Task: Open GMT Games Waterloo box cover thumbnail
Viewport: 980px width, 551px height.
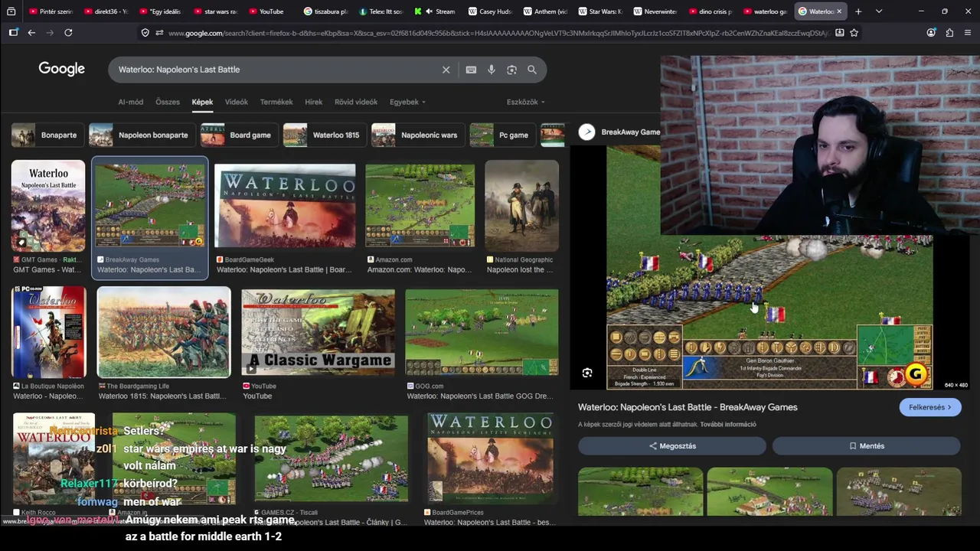Action: coord(48,205)
